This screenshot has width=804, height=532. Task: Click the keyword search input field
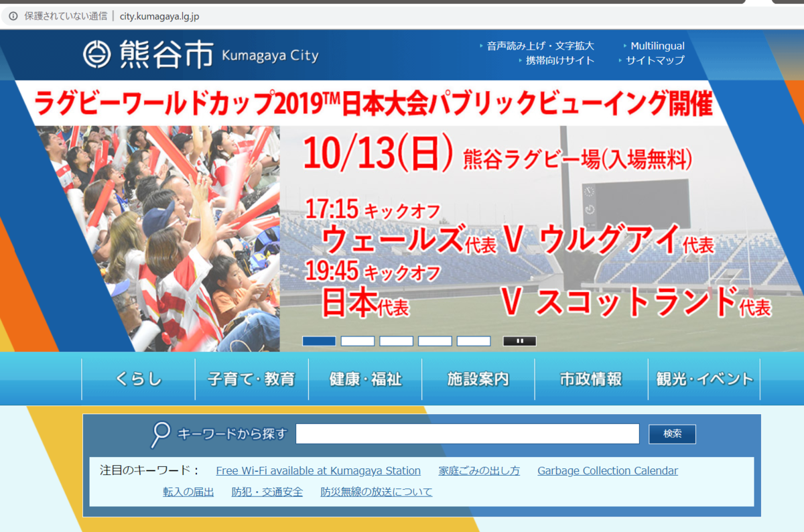(x=468, y=434)
